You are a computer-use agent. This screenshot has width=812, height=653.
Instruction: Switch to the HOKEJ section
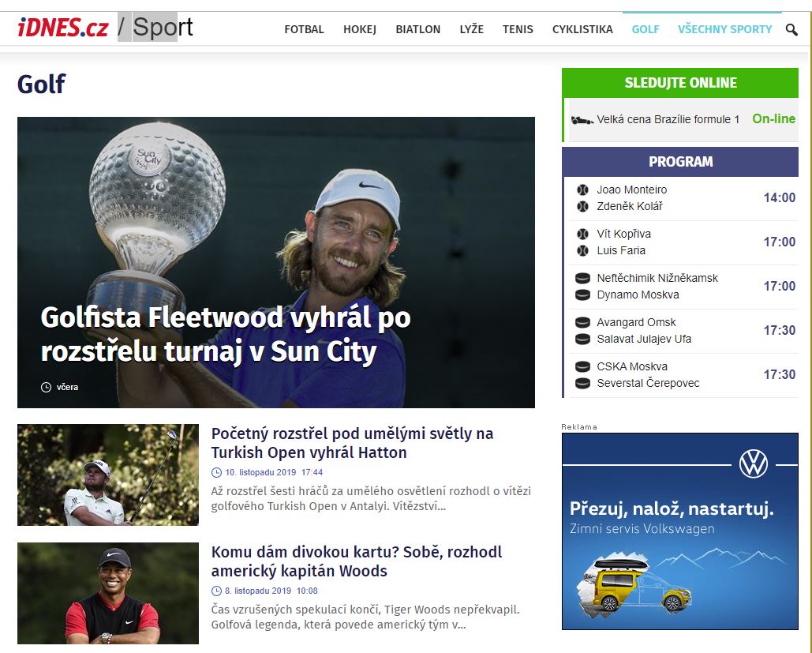[359, 29]
